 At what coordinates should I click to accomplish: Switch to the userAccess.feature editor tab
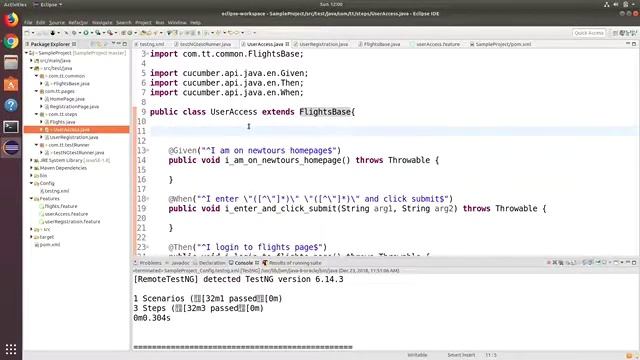click(438, 44)
